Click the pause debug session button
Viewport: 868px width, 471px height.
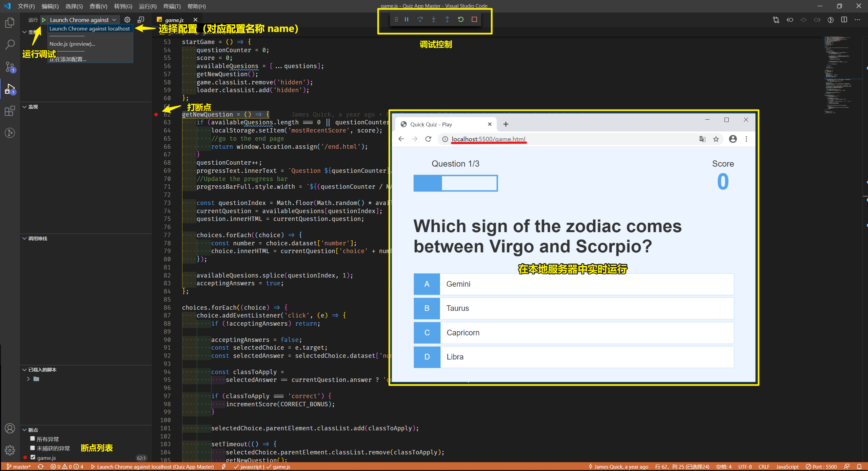point(406,19)
